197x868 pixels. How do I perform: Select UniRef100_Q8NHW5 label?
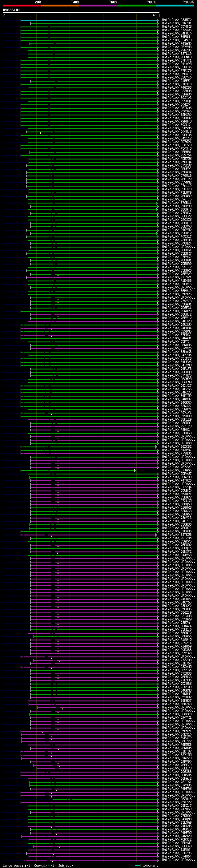(177, 749)
